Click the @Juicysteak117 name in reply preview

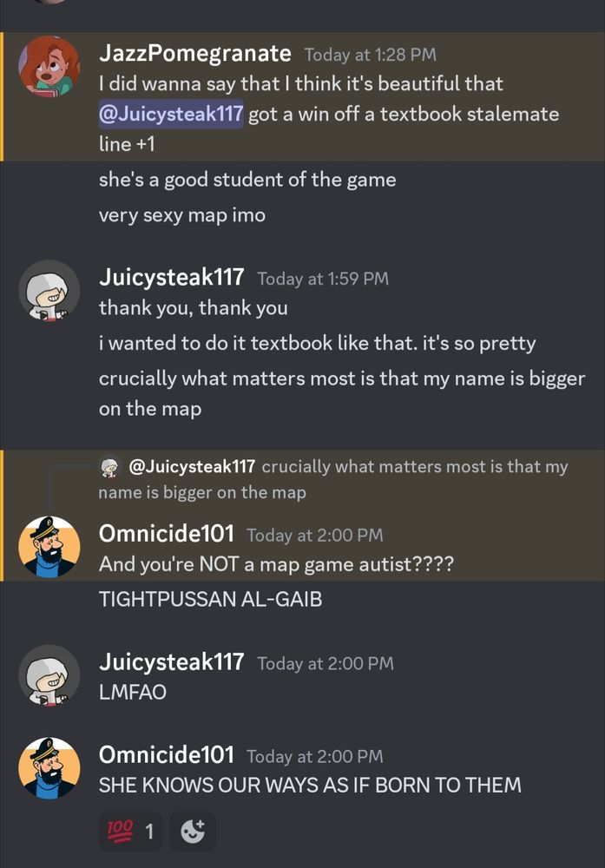[x=192, y=467]
